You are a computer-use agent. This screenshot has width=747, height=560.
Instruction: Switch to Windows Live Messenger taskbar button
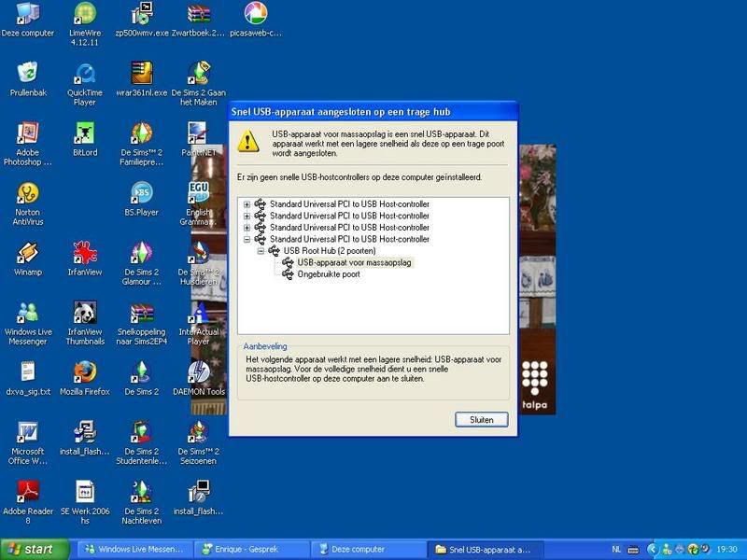(134, 550)
